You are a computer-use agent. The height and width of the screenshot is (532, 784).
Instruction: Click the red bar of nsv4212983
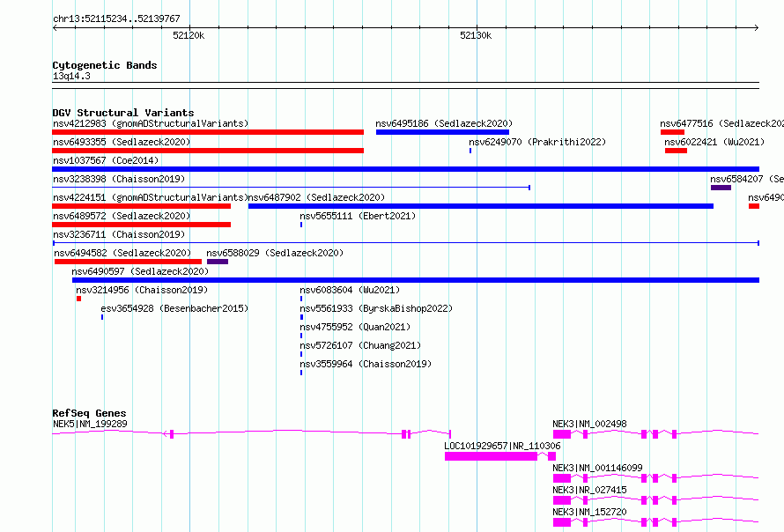[208, 132]
